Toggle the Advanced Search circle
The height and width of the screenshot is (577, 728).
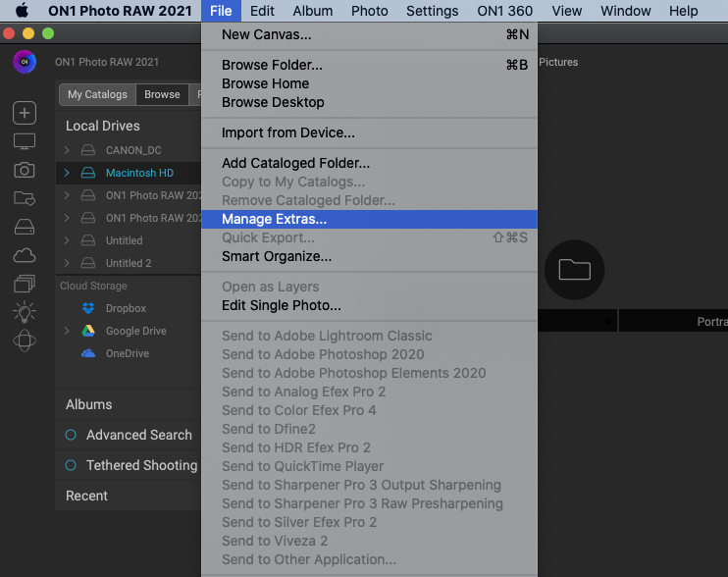coord(71,435)
